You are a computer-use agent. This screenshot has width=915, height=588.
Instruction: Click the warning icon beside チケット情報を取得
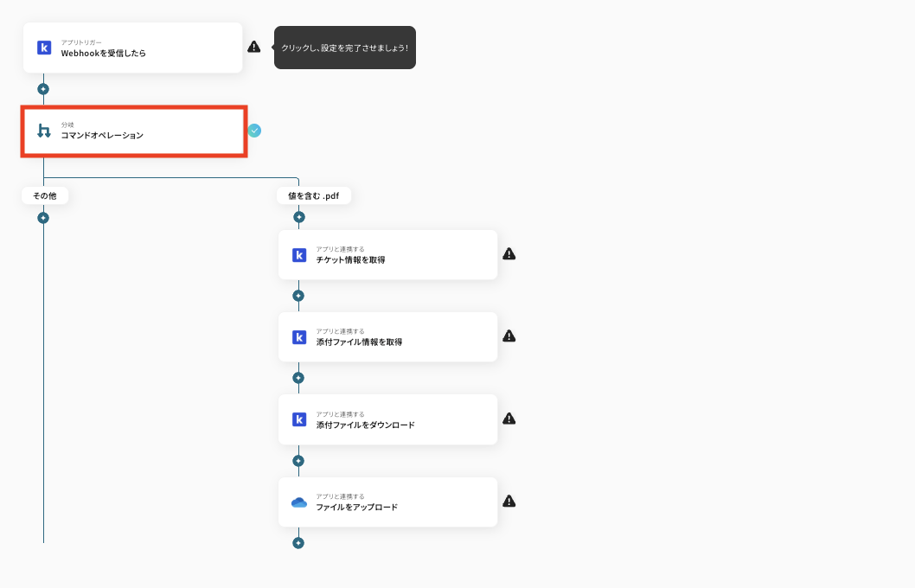[509, 253]
